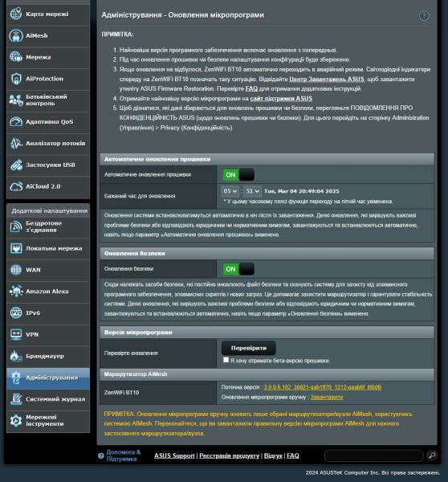Select Системний журнал menu label
Screen dimensions: 448x482
coord(55,399)
